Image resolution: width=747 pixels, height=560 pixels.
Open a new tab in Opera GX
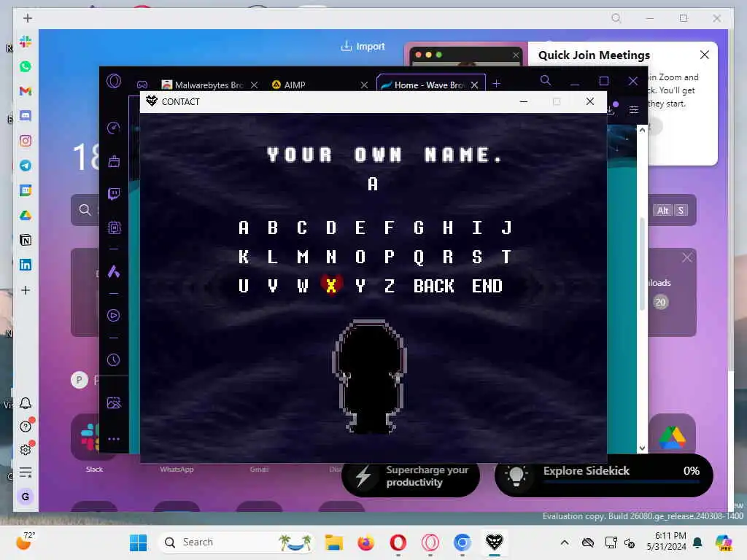496,83
